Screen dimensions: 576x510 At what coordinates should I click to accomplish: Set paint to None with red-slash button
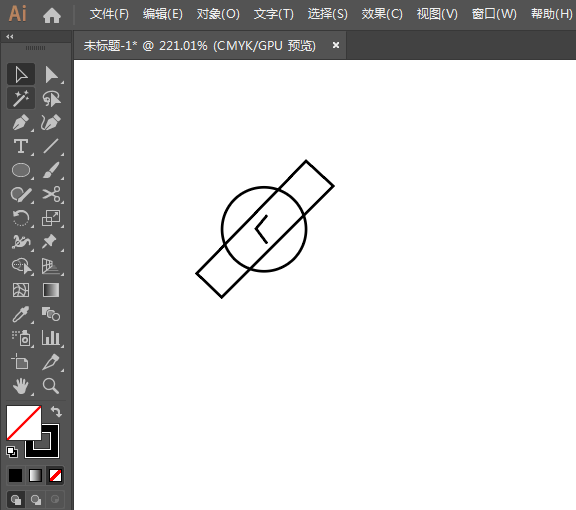coord(55,475)
